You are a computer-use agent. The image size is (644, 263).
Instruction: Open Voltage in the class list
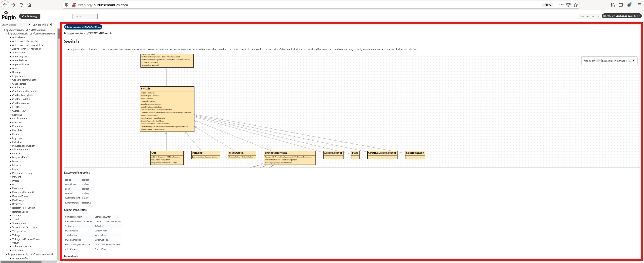(x=16, y=235)
